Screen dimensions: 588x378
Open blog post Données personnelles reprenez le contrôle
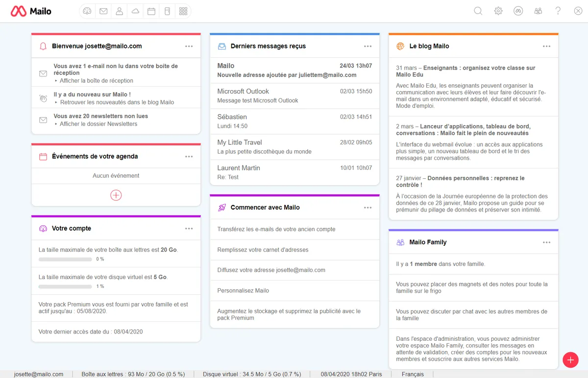point(460,182)
